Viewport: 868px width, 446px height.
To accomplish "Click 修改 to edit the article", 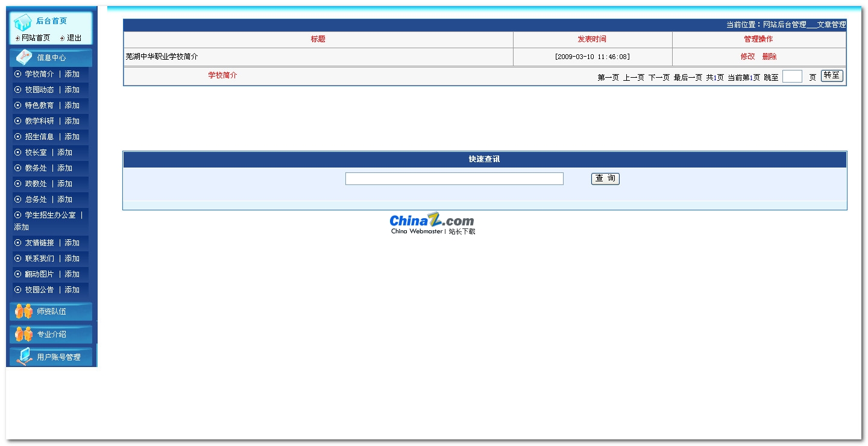I will (x=747, y=57).
